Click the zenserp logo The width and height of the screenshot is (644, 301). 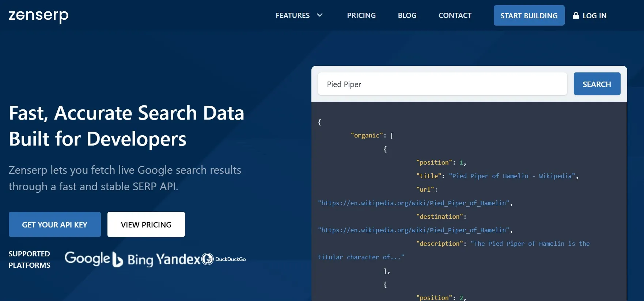tap(39, 15)
